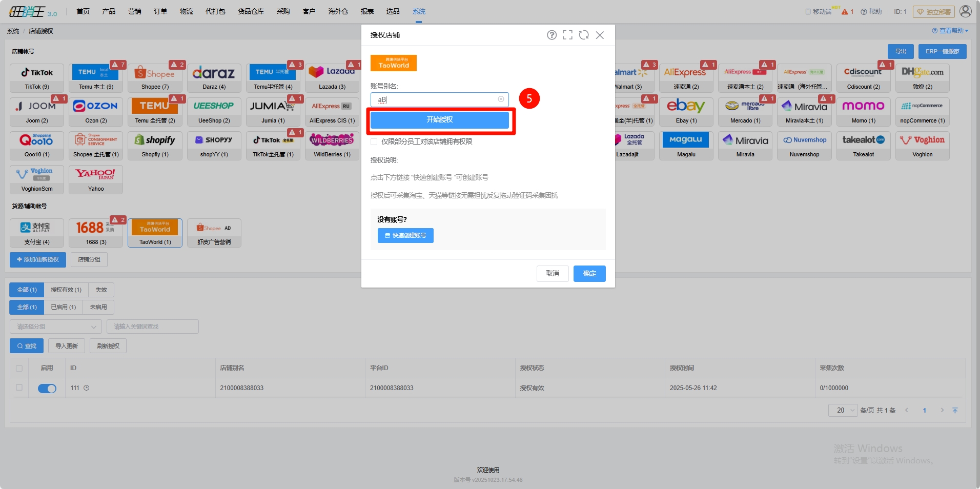Select the eBay platform tile
This screenshot has width=980, height=489.
686,111
